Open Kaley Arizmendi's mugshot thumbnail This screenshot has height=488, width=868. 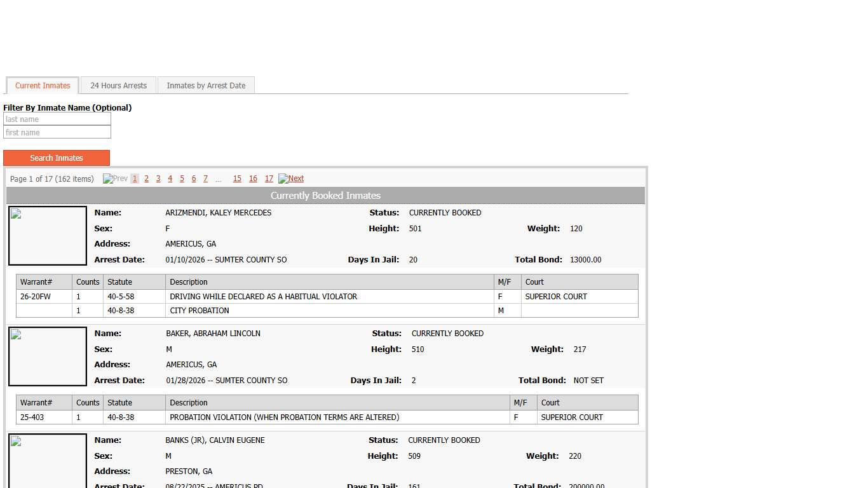click(x=48, y=236)
